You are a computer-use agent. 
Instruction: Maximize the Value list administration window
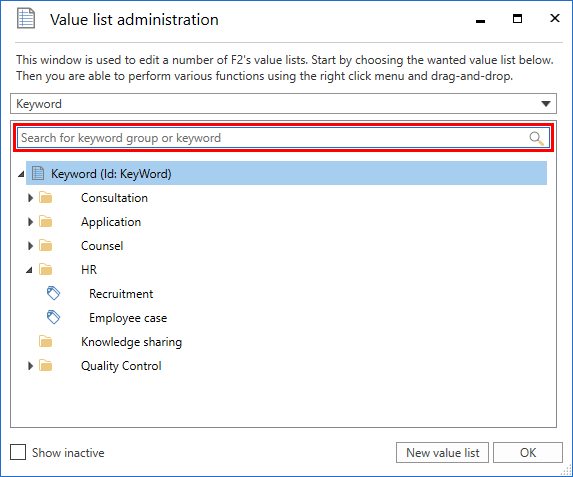pos(517,18)
